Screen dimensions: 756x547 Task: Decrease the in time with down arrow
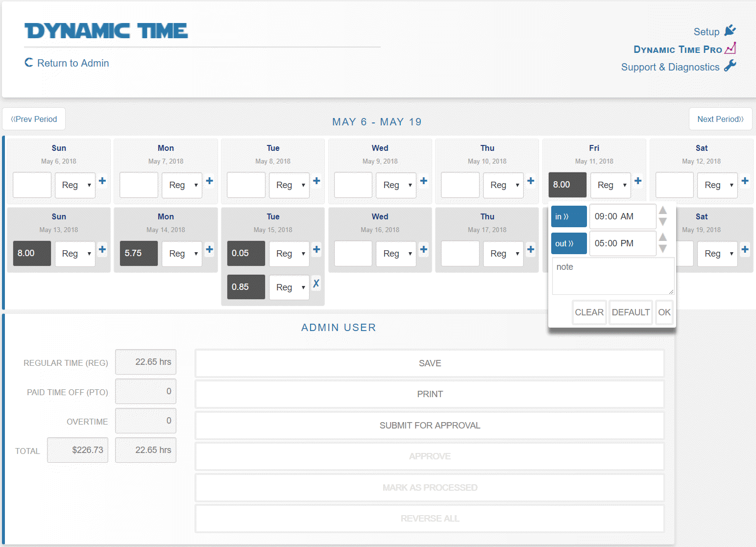[663, 222]
